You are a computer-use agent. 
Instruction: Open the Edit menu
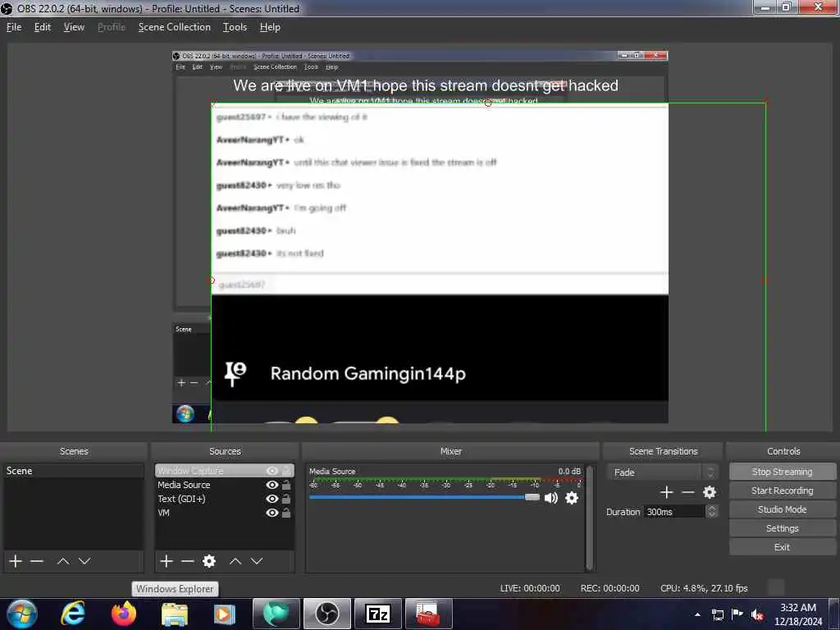(43, 27)
